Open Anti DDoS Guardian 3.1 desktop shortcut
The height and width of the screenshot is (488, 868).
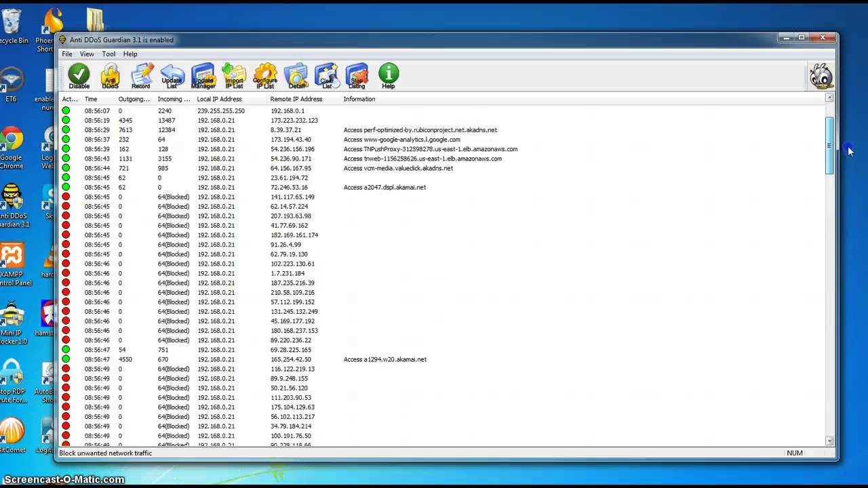click(x=12, y=205)
